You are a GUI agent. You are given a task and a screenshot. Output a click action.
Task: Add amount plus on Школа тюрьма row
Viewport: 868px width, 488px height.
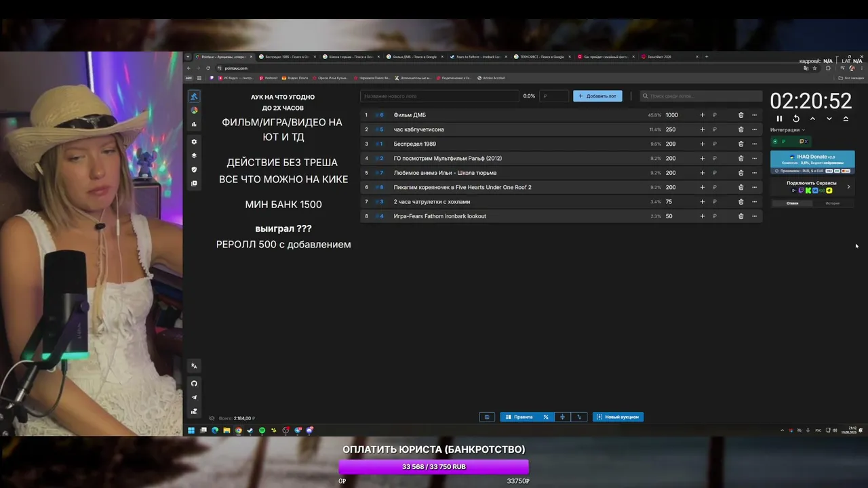(702, 173)
